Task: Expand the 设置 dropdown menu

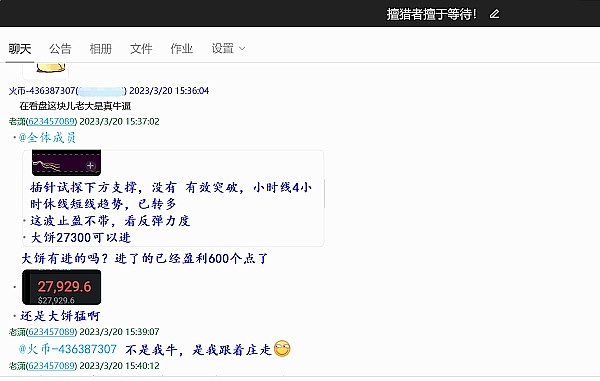Action: 228,49
